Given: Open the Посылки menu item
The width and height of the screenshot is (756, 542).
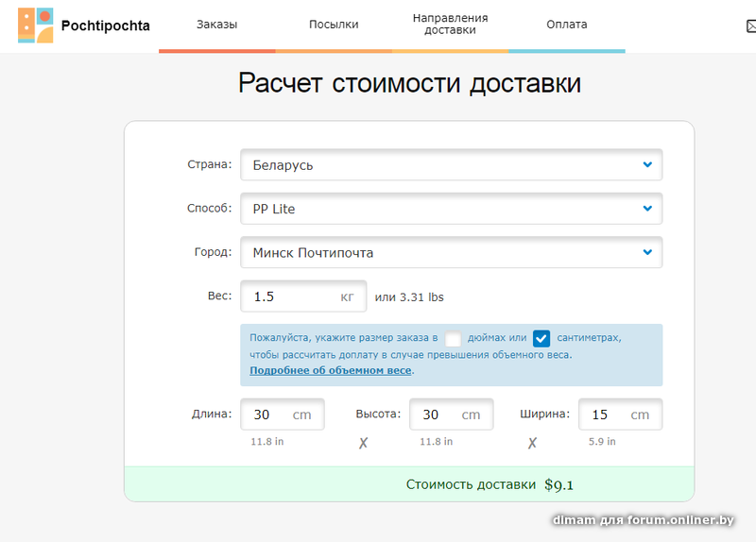Looking at the screenshot, I should click(334, 25).
